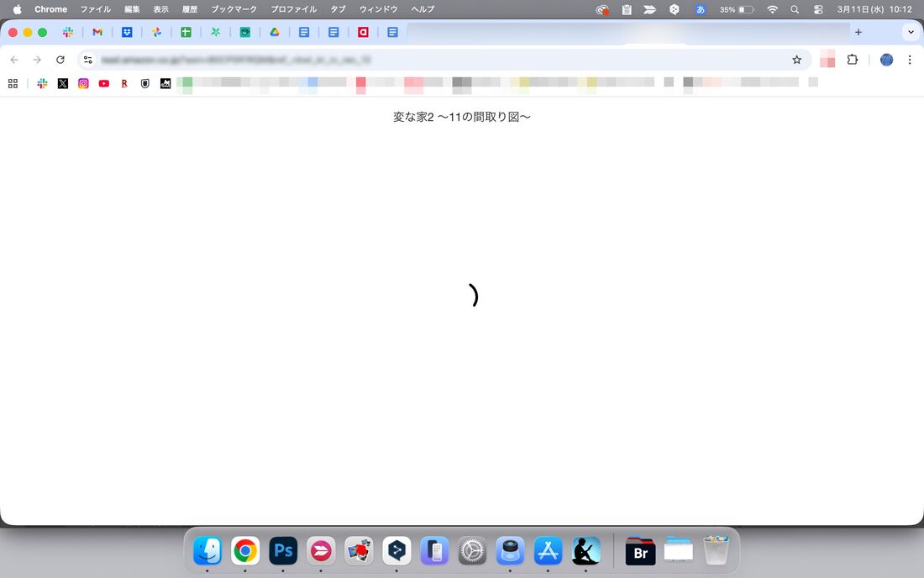Open the Chrome extensions puzzle icon
The width and height of the screenshot is (924, 578).
click(x=852, y=60)
